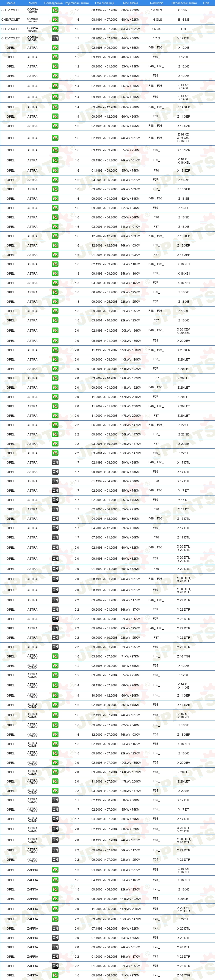This screenshot has height=980, width=215.
Task: Click the Nadwozie column header
Action: [x=156, y=3]
